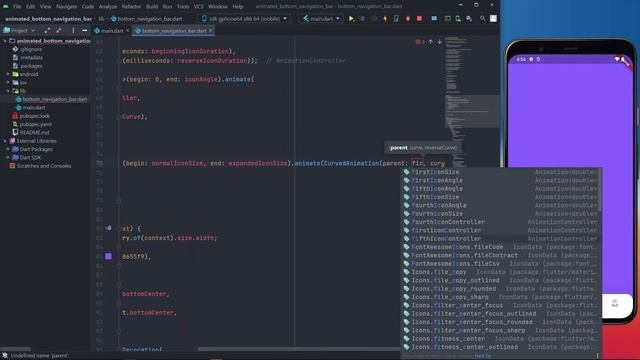
Task: Open the VCS menu
Action: 198,7
